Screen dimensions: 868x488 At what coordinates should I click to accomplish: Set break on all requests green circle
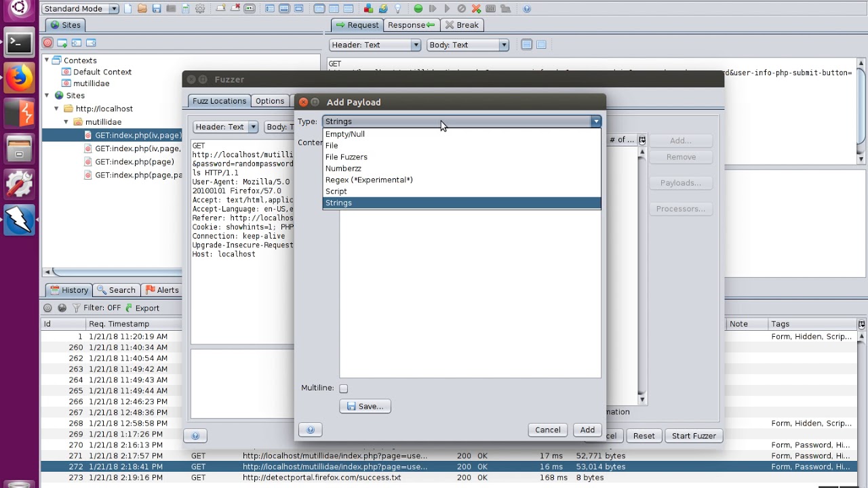(x=418, y=9)
